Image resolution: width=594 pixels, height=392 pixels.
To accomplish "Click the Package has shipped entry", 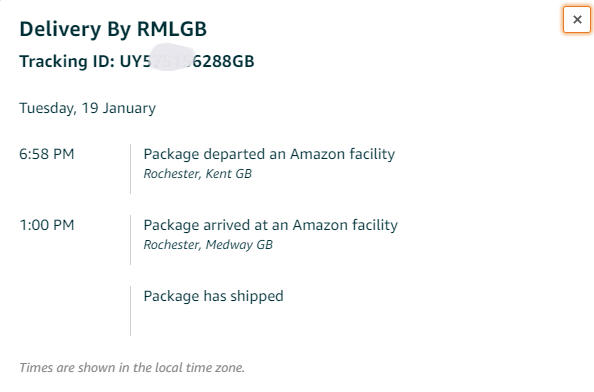I will coord(213,296).
